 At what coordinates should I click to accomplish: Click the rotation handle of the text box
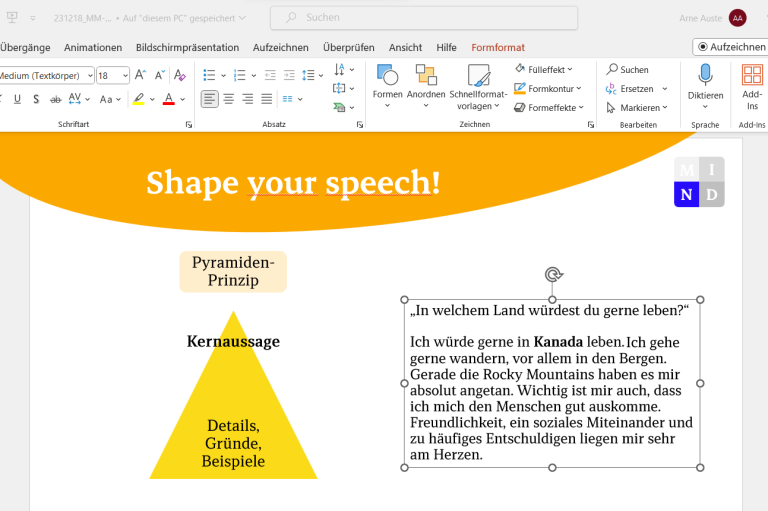point(553,274)
